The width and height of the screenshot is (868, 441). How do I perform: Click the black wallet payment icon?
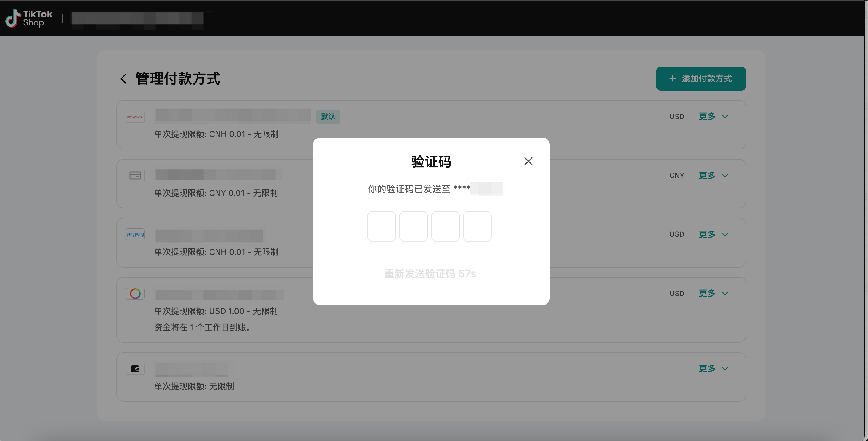tap(135, 368)
